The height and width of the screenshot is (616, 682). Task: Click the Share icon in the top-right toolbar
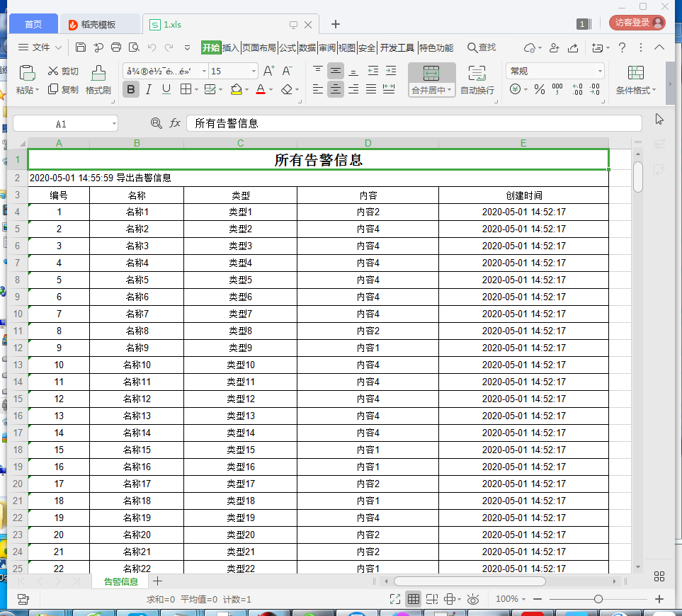(x=573, y=47)
